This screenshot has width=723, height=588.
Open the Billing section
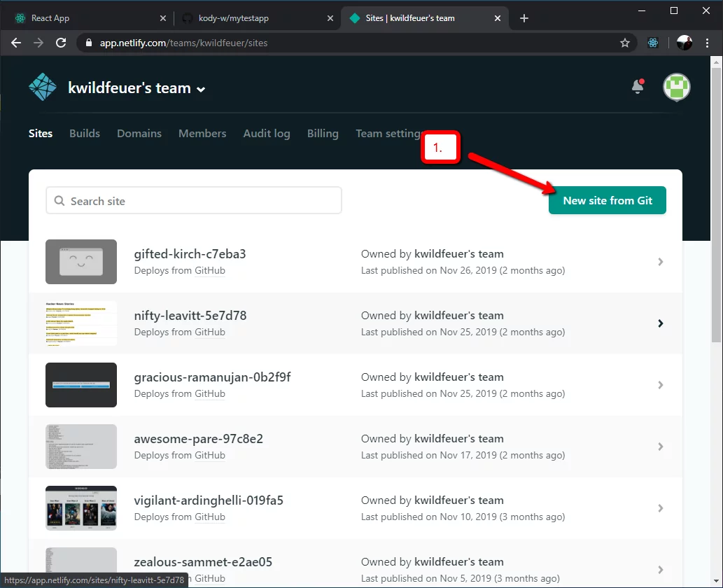coord(323,134)
